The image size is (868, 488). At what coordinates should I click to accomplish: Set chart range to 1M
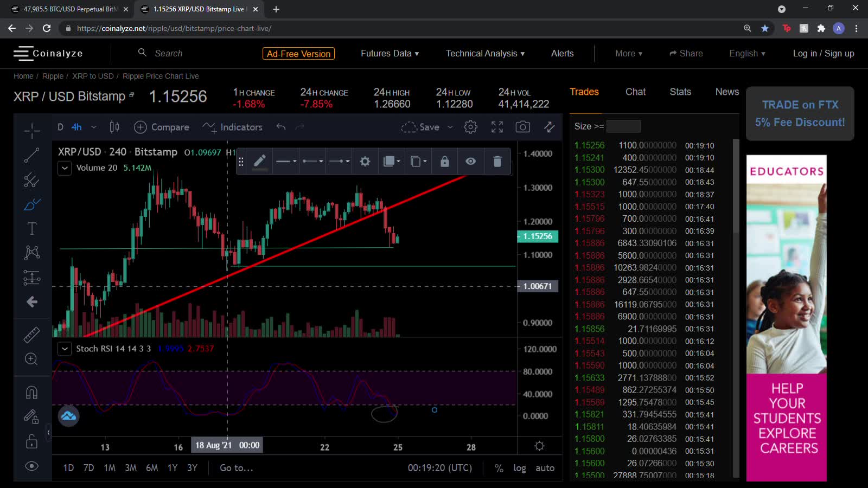(x=110, y=468)
